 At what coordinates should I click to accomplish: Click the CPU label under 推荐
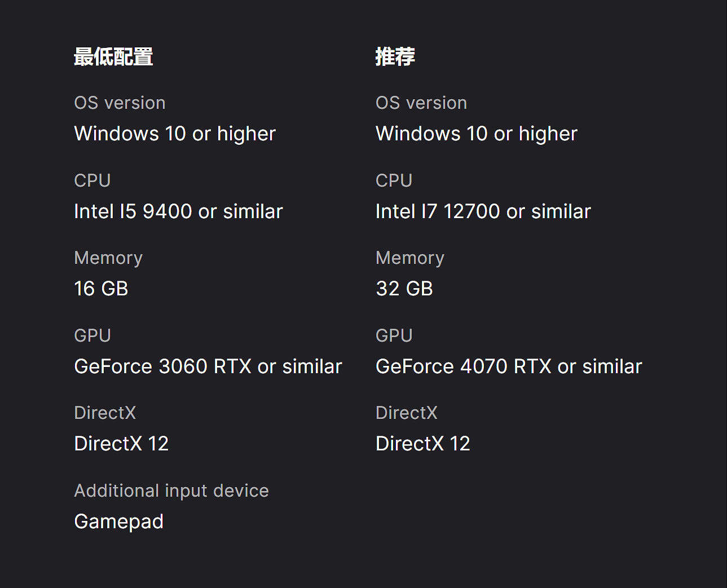[394, 180]
